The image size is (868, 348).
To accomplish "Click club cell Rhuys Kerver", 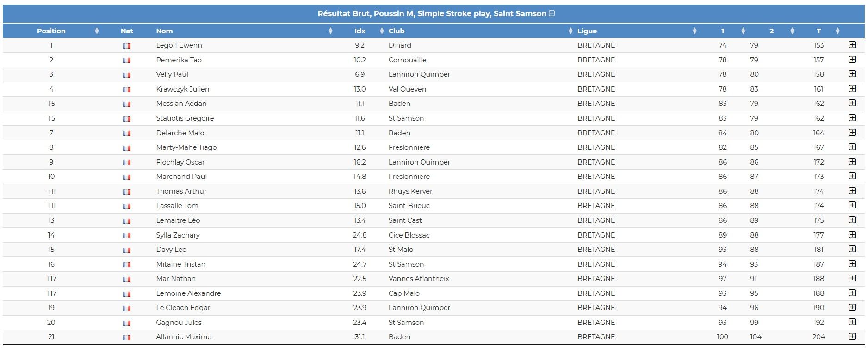I will (410, 191).
